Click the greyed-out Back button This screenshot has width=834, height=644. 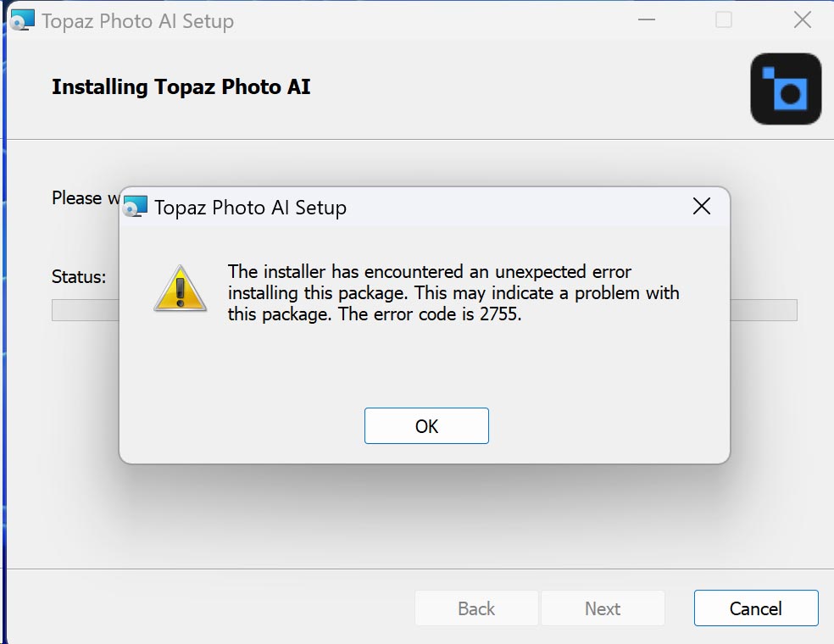click(476, 608)
